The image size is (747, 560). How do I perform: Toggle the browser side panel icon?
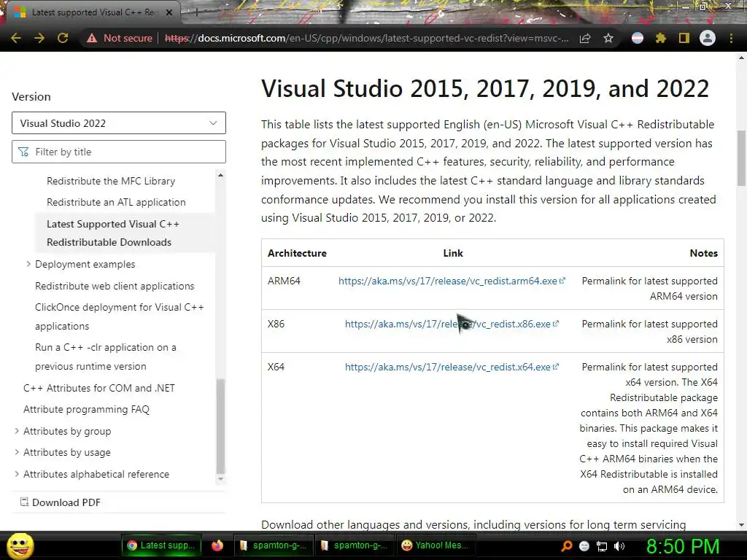coord(684,38)
